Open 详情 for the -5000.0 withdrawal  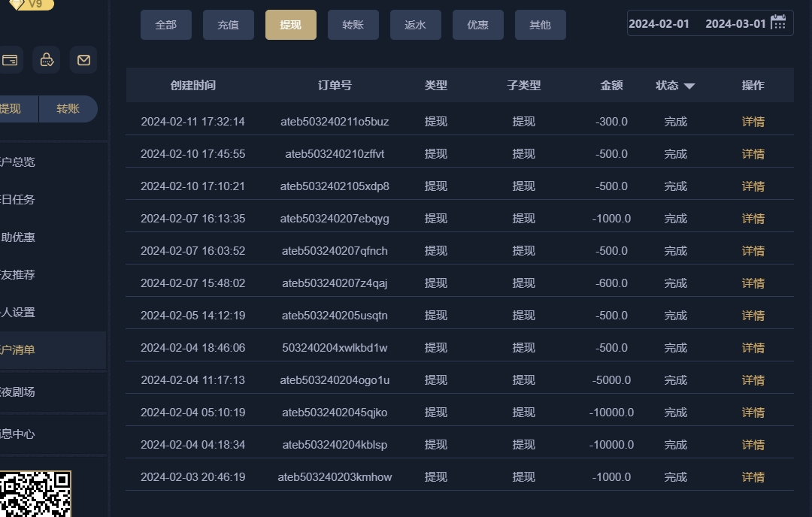(x=753, y=380)
